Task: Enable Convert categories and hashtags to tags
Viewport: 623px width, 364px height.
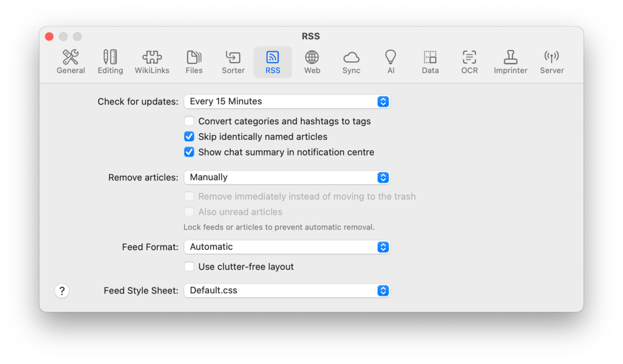Action: [189, 121]
